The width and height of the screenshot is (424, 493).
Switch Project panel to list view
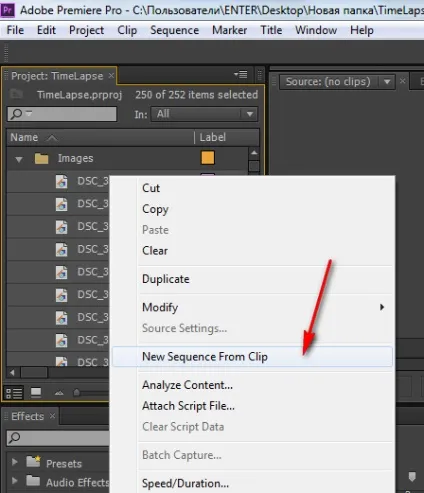point(14,393)
